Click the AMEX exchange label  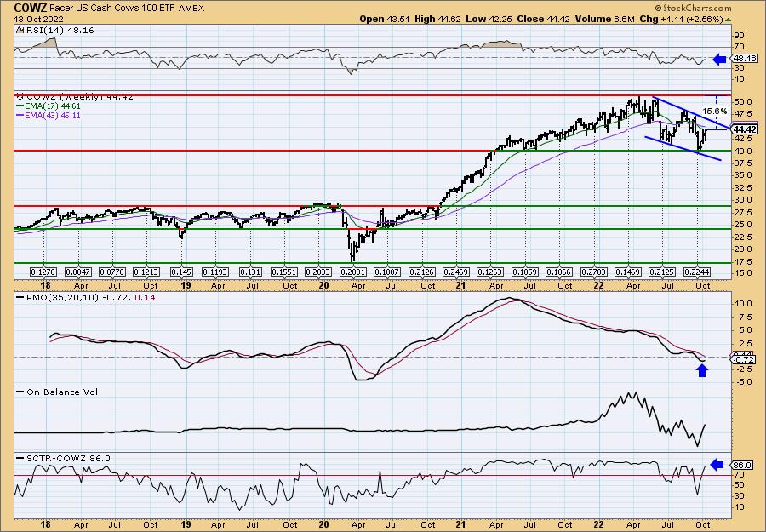191,9
